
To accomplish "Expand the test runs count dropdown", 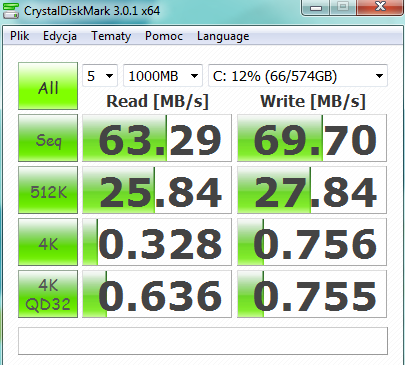I will (100, 76).
